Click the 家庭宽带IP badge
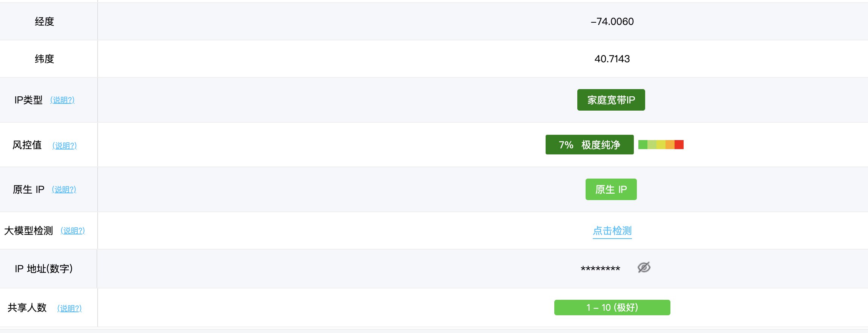The width and height of the screenshot is (868, 333). [611, 100]
